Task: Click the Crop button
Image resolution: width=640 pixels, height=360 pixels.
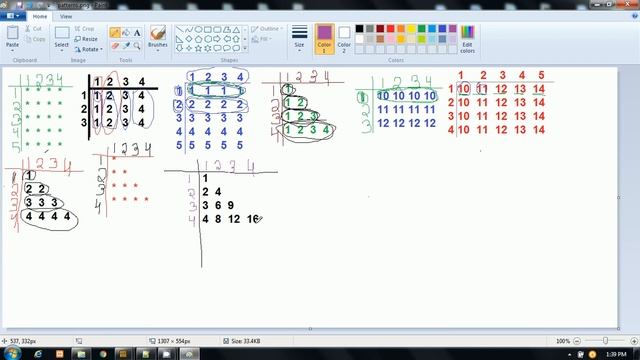Action: tap(84, 29)
